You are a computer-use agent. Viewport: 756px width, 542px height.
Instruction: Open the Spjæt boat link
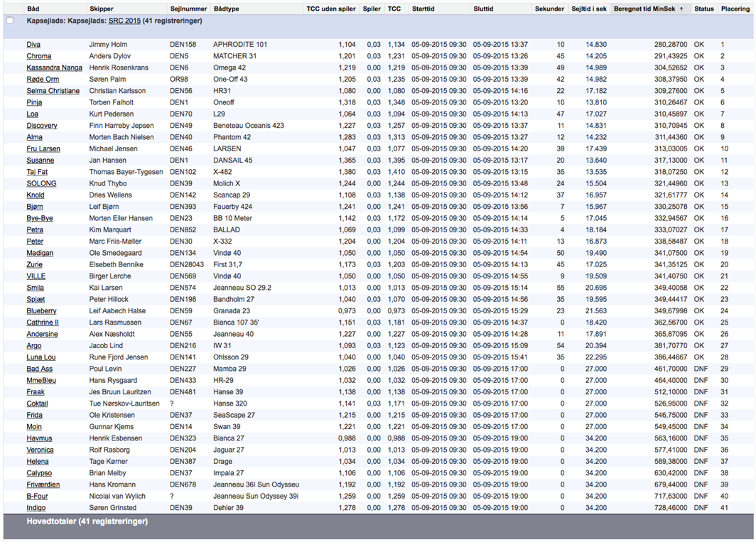36,299
